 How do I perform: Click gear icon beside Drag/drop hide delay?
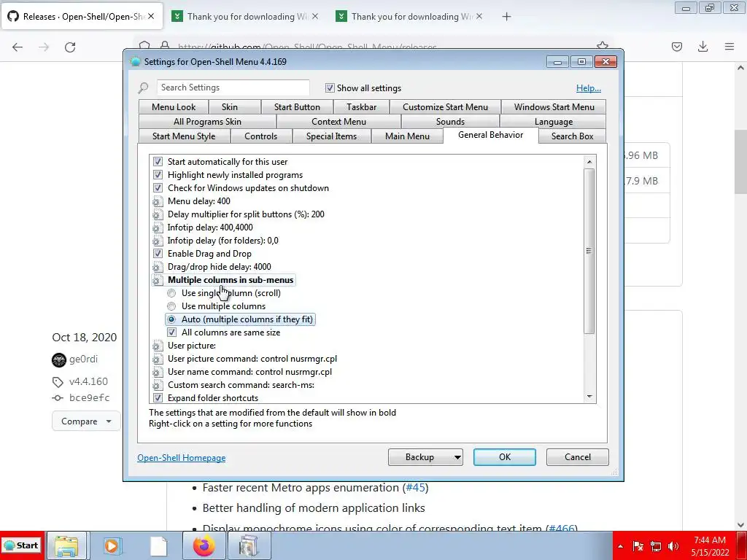point(158,267)
